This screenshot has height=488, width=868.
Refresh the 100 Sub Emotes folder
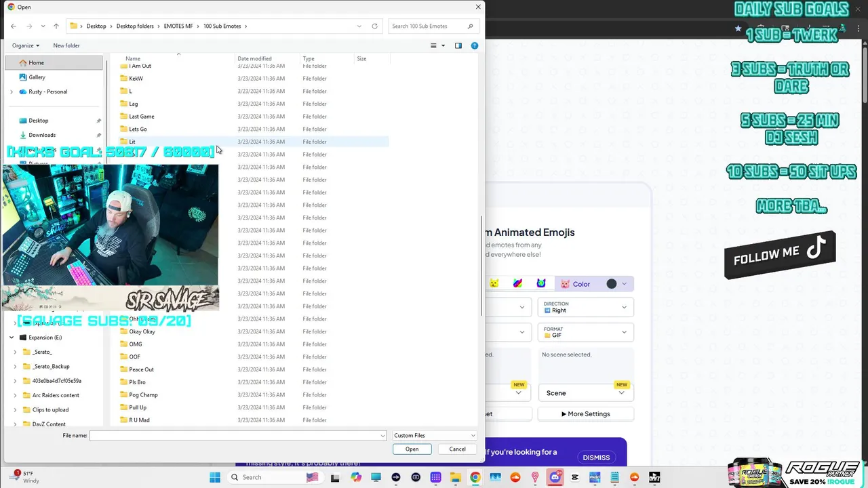[x=374, y=26]
